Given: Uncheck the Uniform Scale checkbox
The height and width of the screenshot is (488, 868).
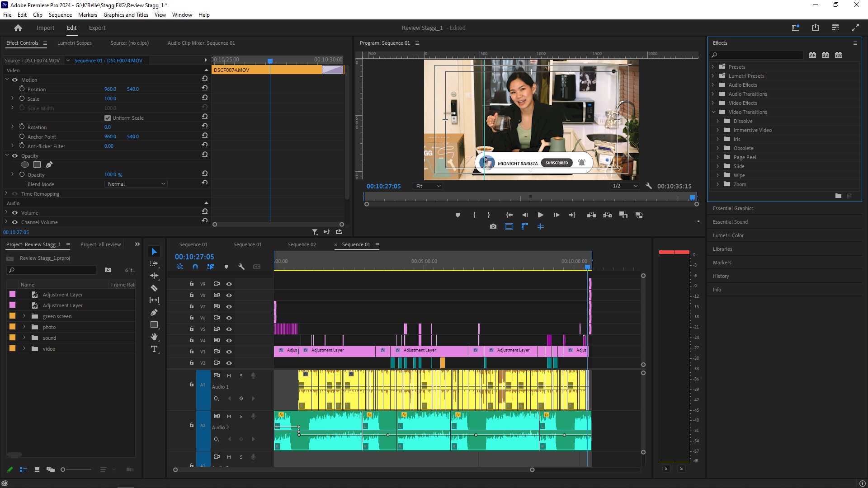Looking at the screenshot, I should point(108,118).
